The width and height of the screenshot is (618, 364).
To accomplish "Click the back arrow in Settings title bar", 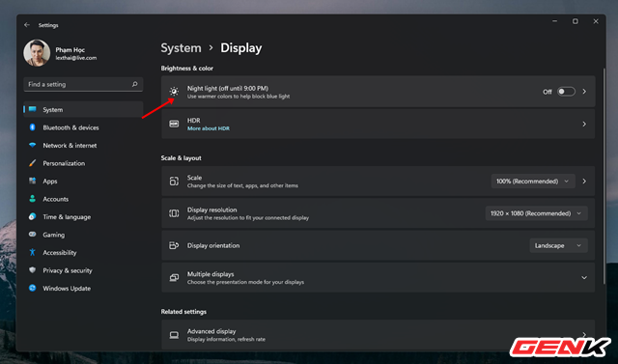I will (27, 25).
